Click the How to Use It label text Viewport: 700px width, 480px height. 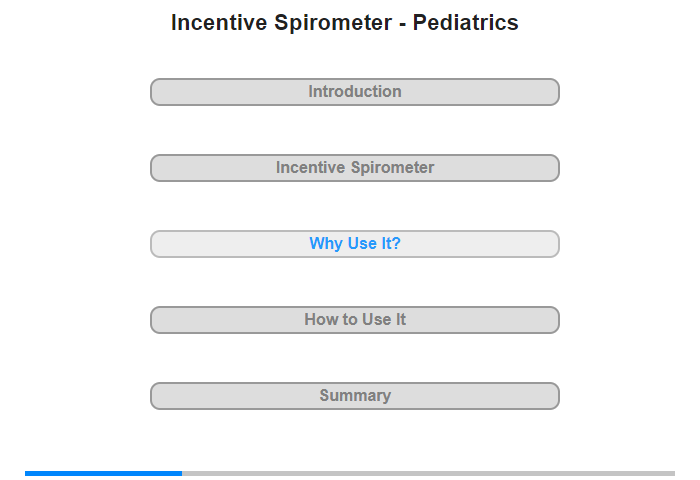coord(355,319)
